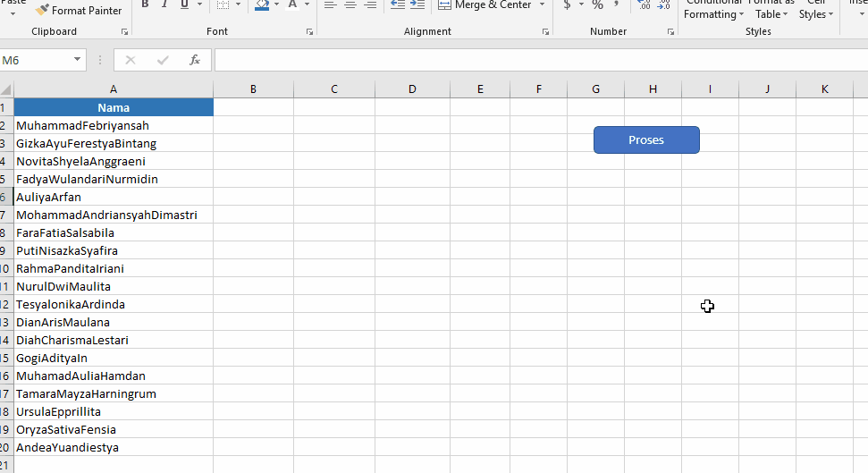The image size is (868, 473).
Task: Align text to the right
Action: [x=370, y=4]
